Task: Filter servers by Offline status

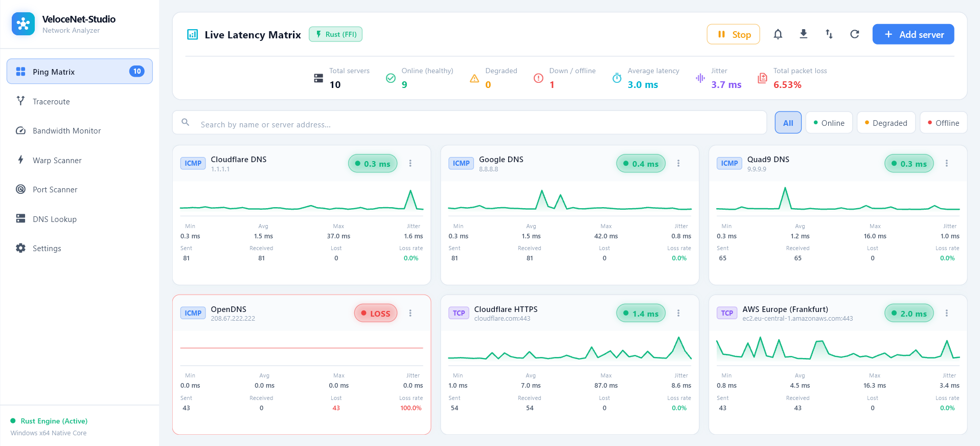Action: [x=943, y=123]
